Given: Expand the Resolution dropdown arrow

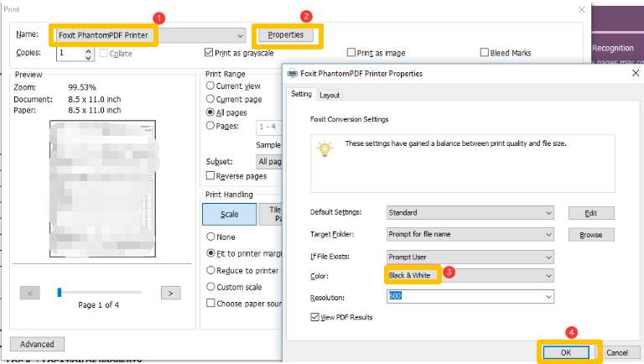Looking at the screenshot, I should pyautogui.click(x=548, y=297).
